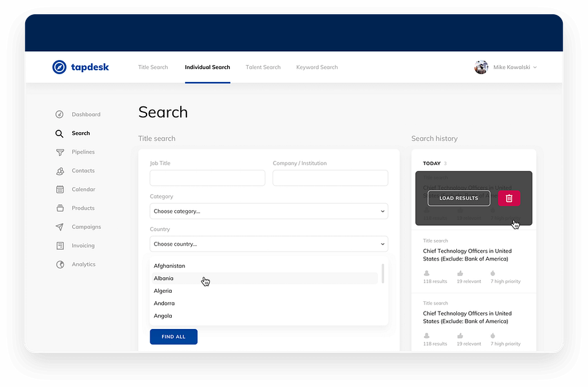588x387 pixels.
Task: Click the FIND ALL button
Action: [x=174, y=337]
